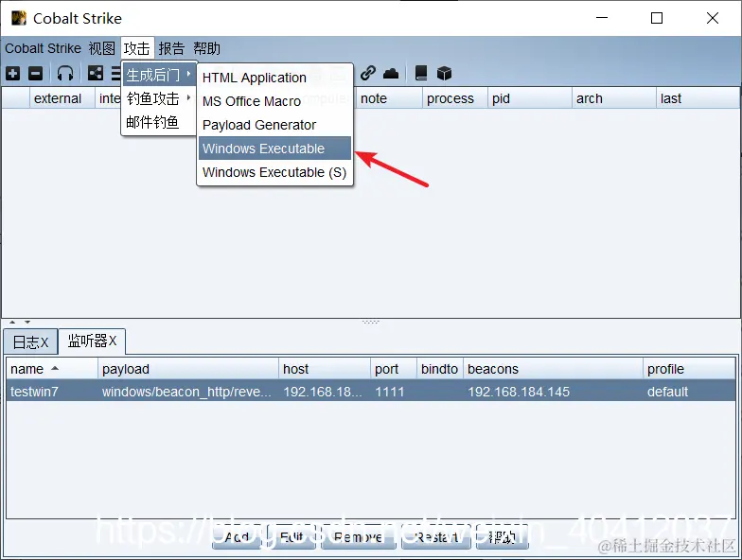Viewport: 742px width, 560px height.
Task: Click the port value 1111
Action: point(394,392)
